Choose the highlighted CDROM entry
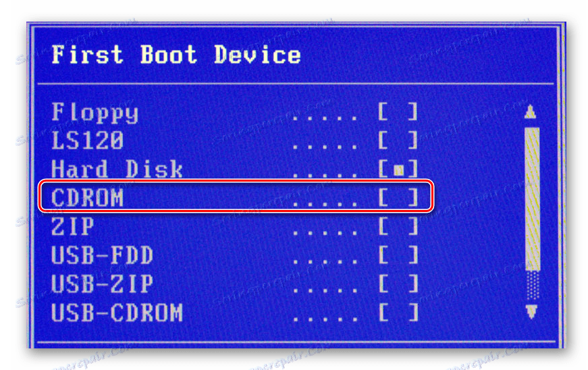 tap(236, 196)
